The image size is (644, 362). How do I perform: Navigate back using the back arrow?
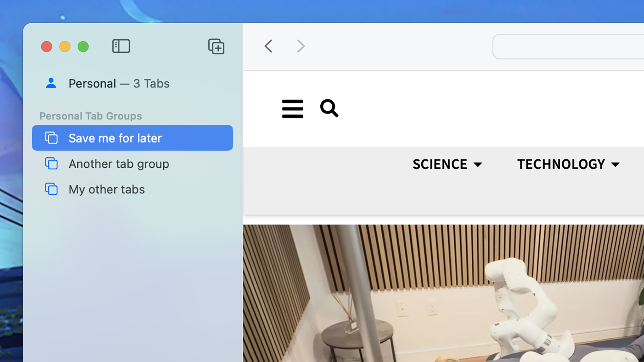(x=269, y=46)
